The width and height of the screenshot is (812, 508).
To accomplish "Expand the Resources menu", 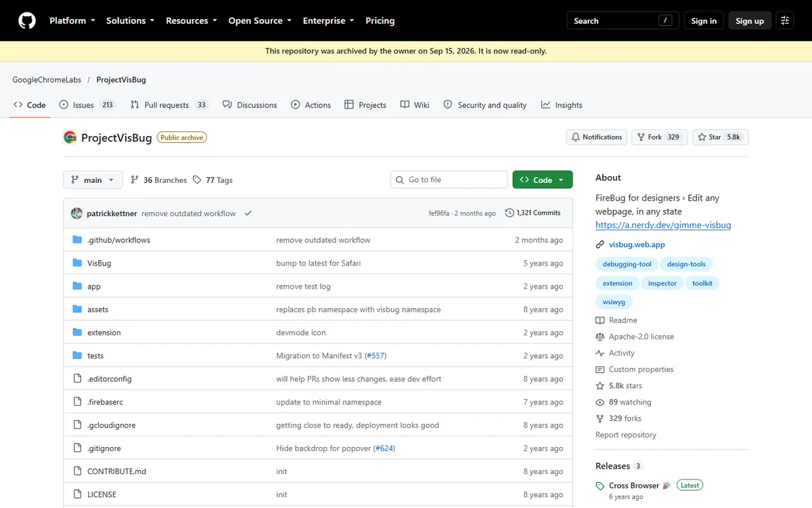I will click(191, 20).
